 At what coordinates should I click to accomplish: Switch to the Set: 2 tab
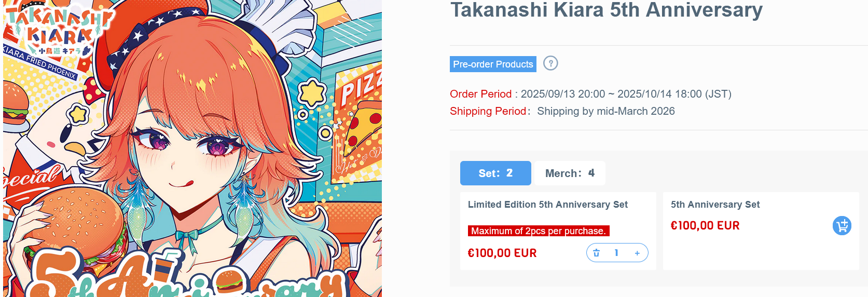[x=495, y=173]
